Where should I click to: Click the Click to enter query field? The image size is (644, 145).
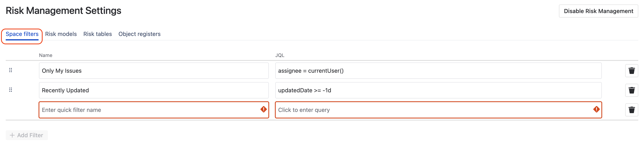click(438, 110)
